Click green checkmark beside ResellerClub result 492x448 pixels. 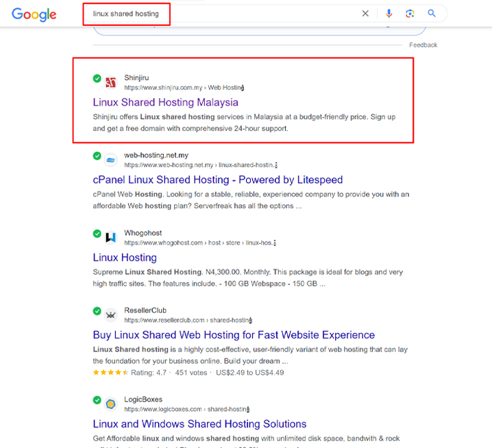pos(97,311)
